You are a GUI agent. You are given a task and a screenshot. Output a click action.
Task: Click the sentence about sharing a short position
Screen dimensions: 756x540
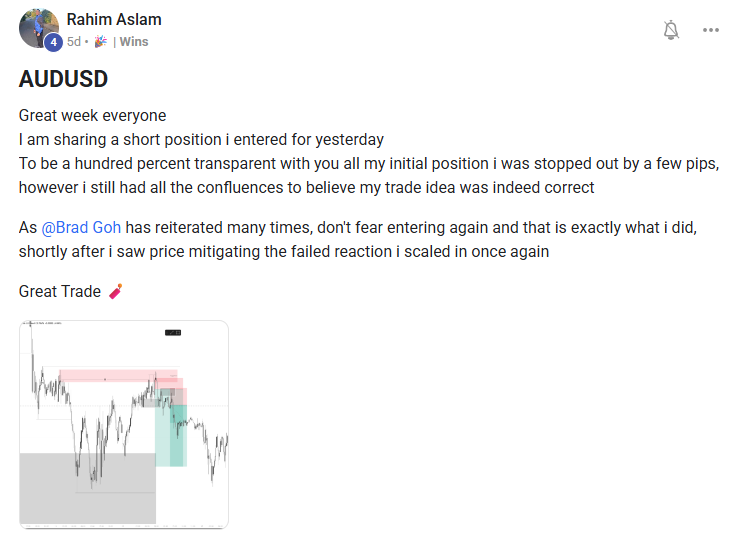[201, 139]
